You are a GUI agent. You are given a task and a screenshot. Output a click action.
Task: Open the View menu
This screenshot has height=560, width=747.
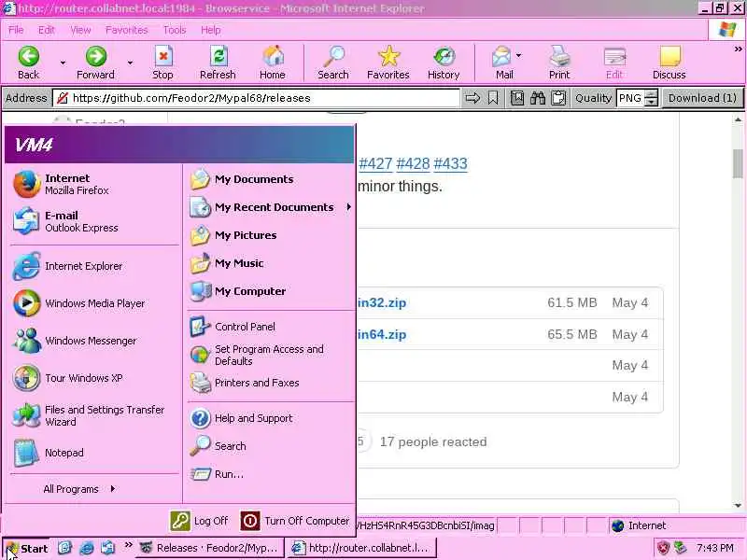tap(80, 30)
